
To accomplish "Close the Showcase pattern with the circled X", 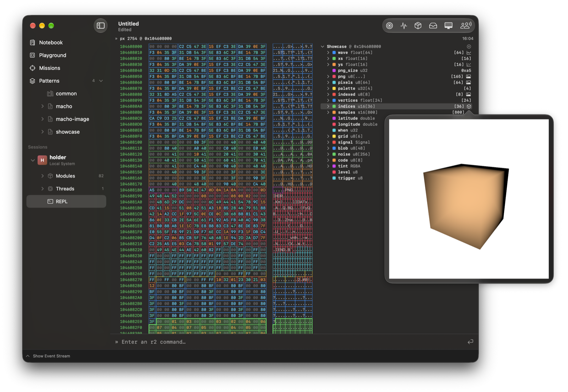I will [x=469, y=46].
